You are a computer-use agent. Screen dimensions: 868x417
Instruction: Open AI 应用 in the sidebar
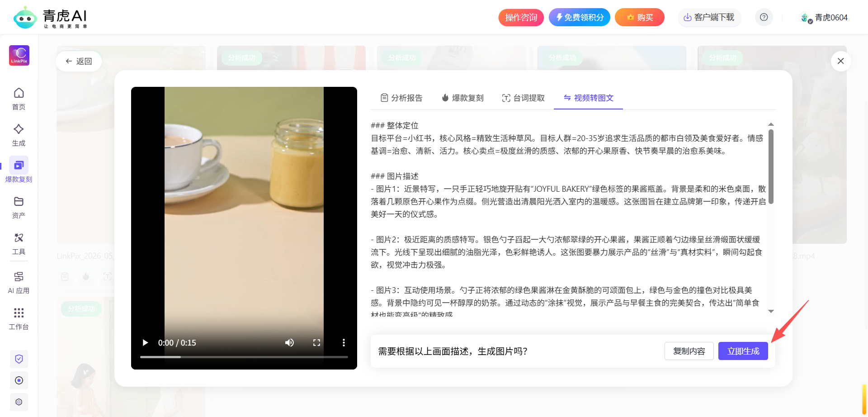pyautogui.click(x=19, y=282)
